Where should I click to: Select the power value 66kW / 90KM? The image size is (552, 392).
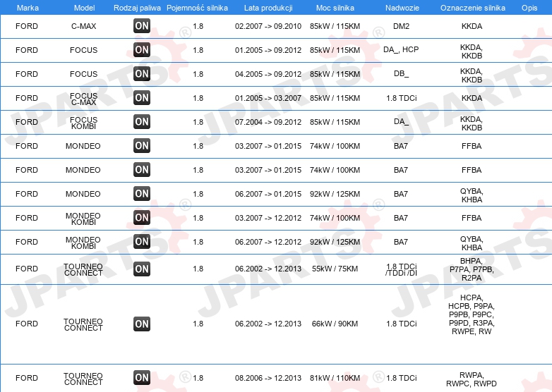coord(335,324)
